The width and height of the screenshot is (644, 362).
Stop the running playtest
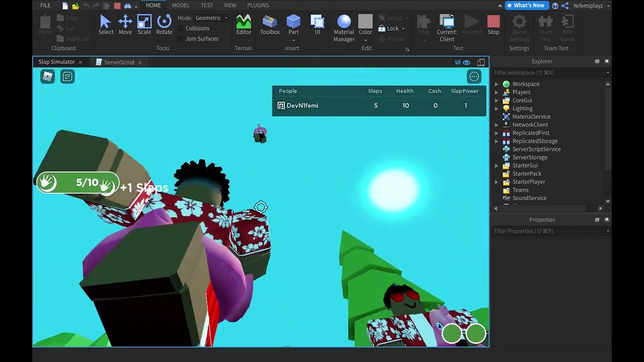[x=493, y=25]
